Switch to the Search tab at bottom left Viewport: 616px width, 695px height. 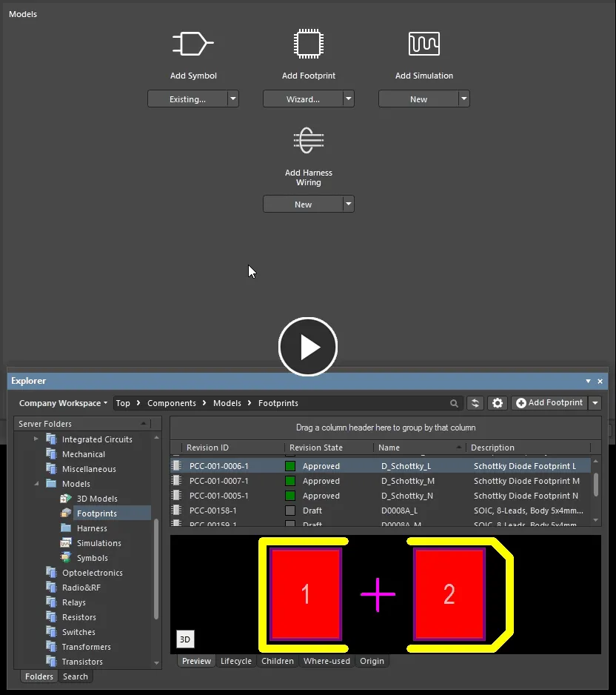coord(75,676)
